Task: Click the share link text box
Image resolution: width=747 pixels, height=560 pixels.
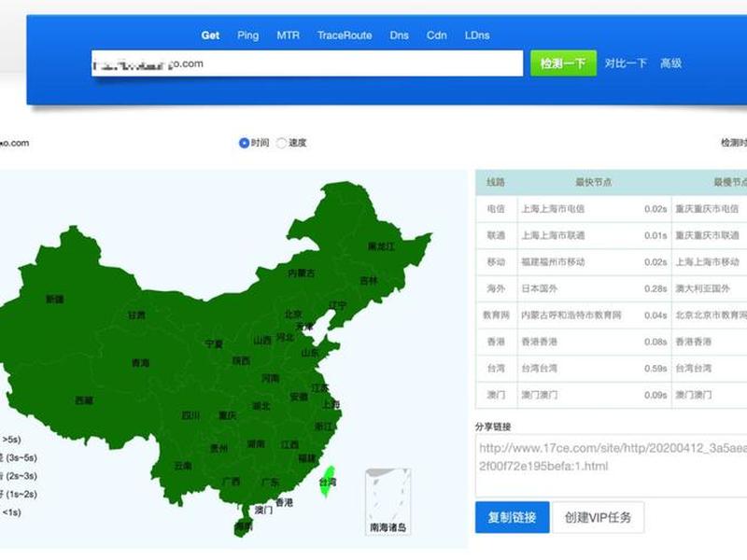Action: [x=612, y=466]
